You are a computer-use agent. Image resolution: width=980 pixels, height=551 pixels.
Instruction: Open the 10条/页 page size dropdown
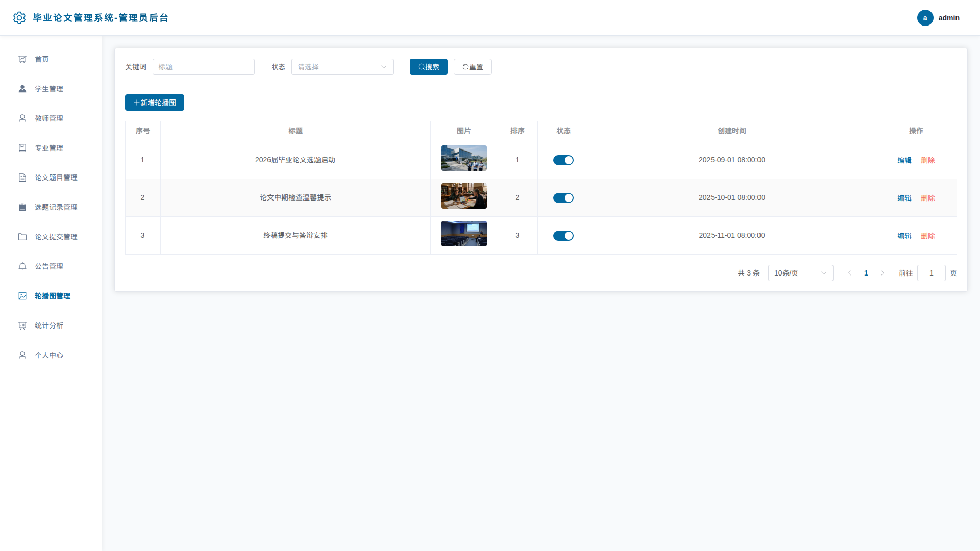(800, 273)
